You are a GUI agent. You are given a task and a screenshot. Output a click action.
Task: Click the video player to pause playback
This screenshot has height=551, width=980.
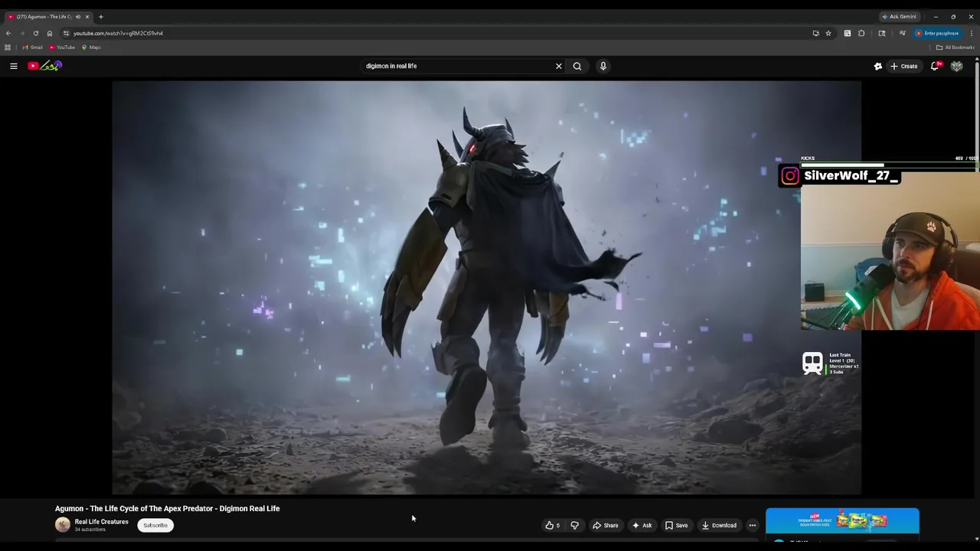[486, 288]
